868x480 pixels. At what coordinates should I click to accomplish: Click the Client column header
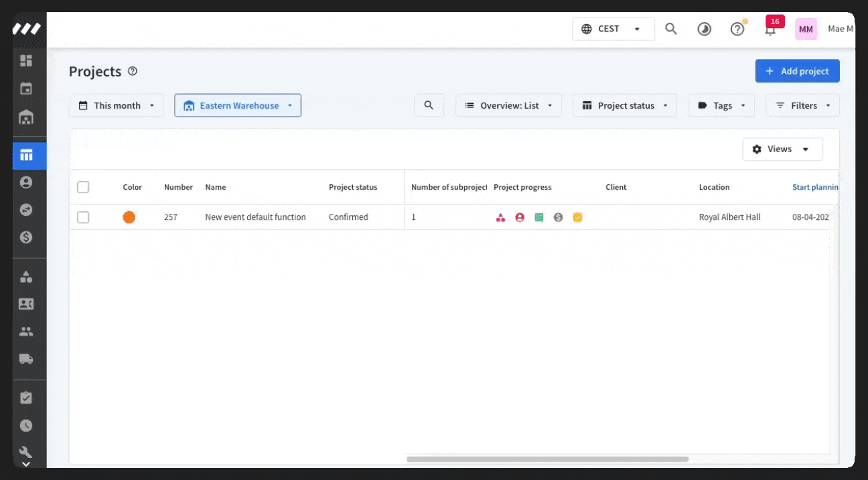tap(616, 187)
